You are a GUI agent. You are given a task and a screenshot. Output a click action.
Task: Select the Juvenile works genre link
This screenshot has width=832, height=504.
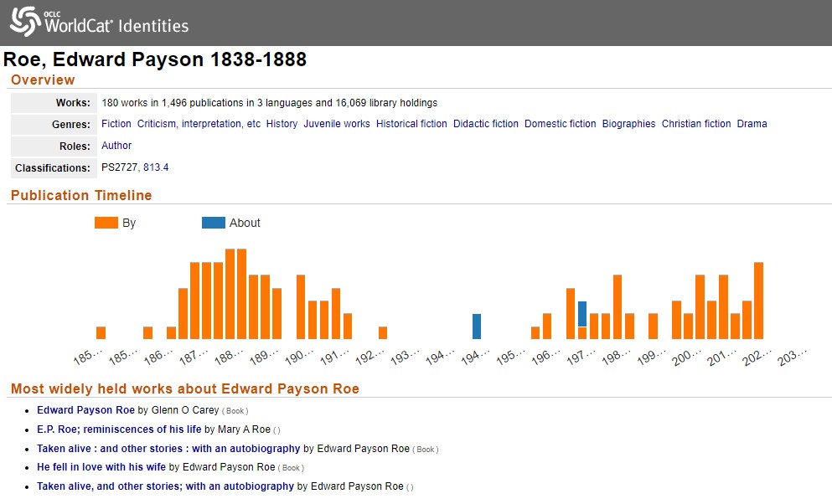pyautogui.click(x=336, y=124)
